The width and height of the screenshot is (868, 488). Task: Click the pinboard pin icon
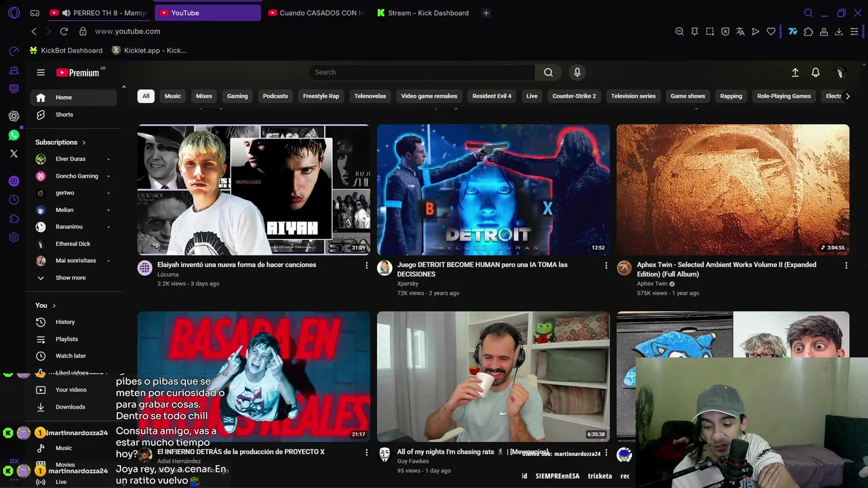(x=694, y=31)
